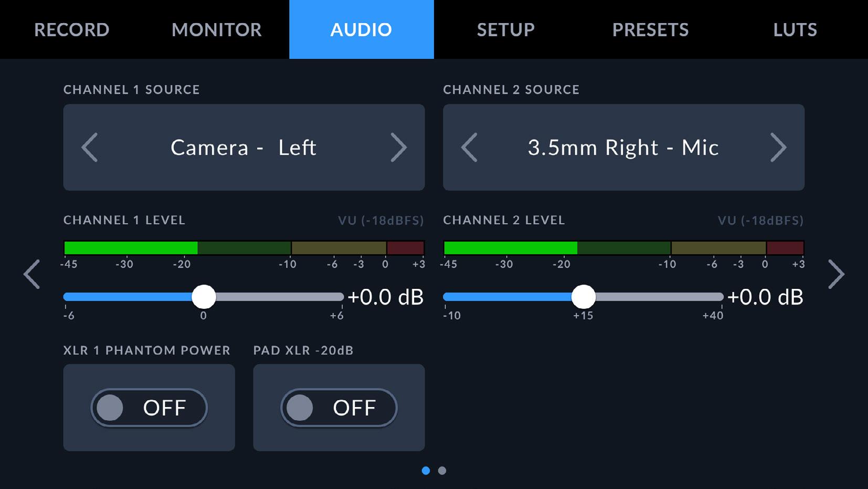Go to next audio settings page arrow
Image resolution: width=868 pixels, height=489 pixels.
click(836, 274)
